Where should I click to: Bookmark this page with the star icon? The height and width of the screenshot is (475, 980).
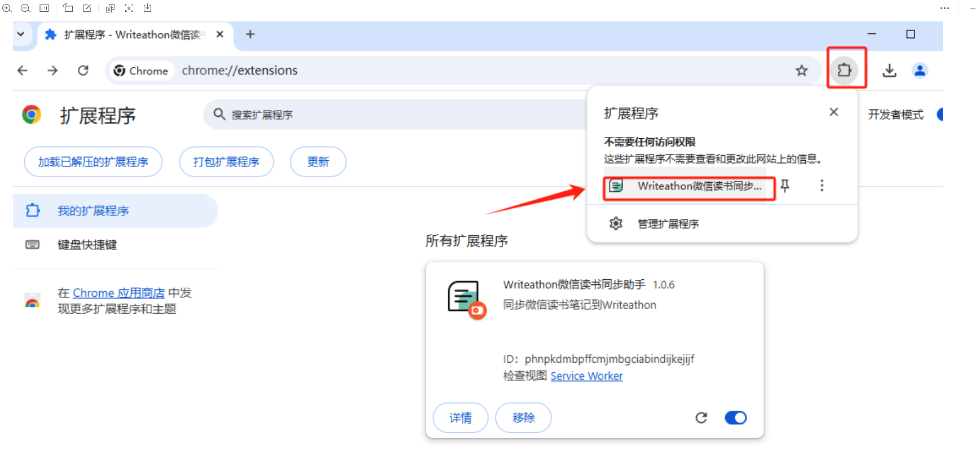point(801,71)
